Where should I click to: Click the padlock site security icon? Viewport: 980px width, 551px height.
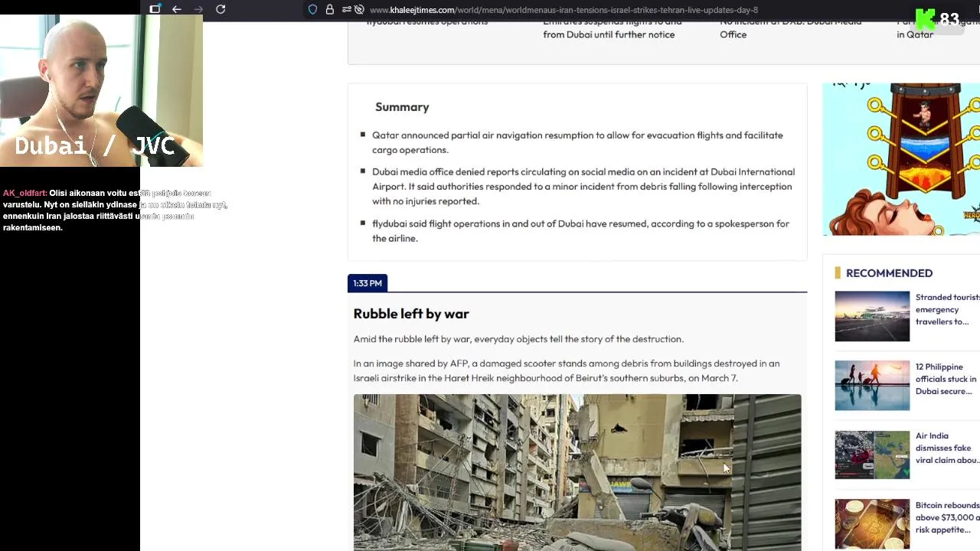click(330, 10)
